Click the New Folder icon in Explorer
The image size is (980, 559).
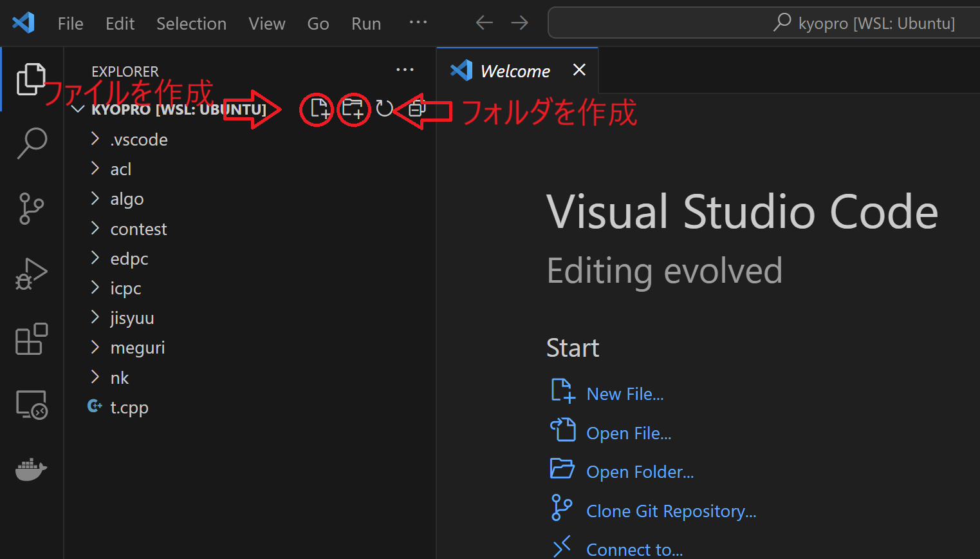point(353,109)
